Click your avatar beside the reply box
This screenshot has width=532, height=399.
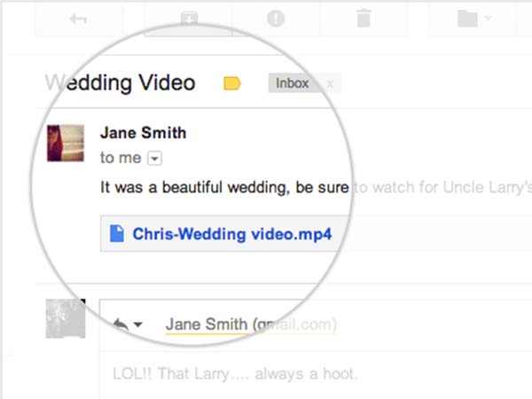[66, 318]
